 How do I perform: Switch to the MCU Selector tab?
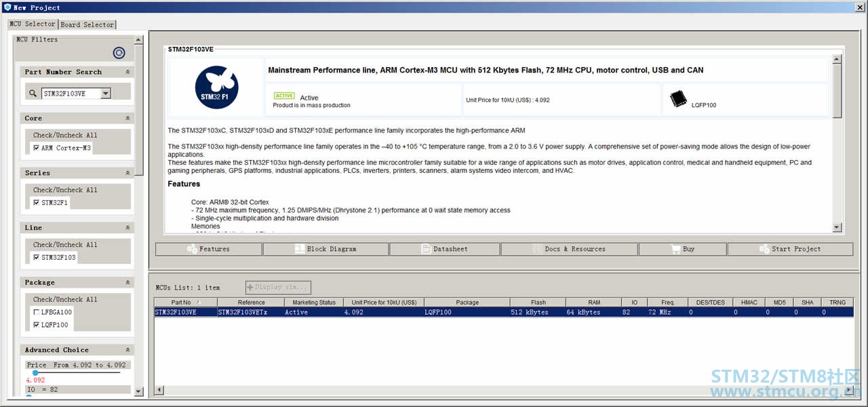point(32,24)
